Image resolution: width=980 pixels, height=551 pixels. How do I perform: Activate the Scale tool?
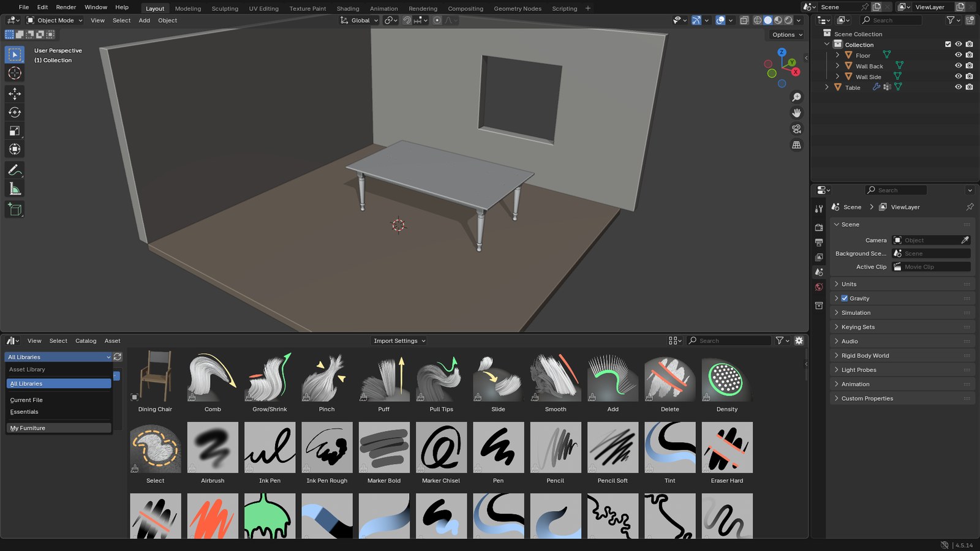(x=15, y=130)
